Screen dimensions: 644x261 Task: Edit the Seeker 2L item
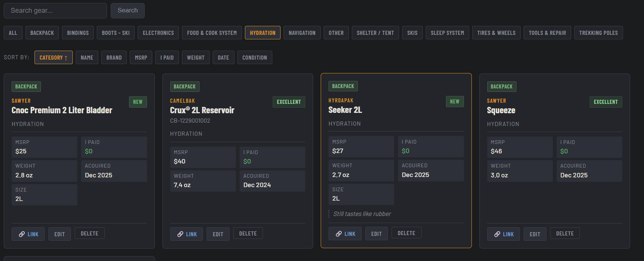pyautogui.click(x=377, y=234)
